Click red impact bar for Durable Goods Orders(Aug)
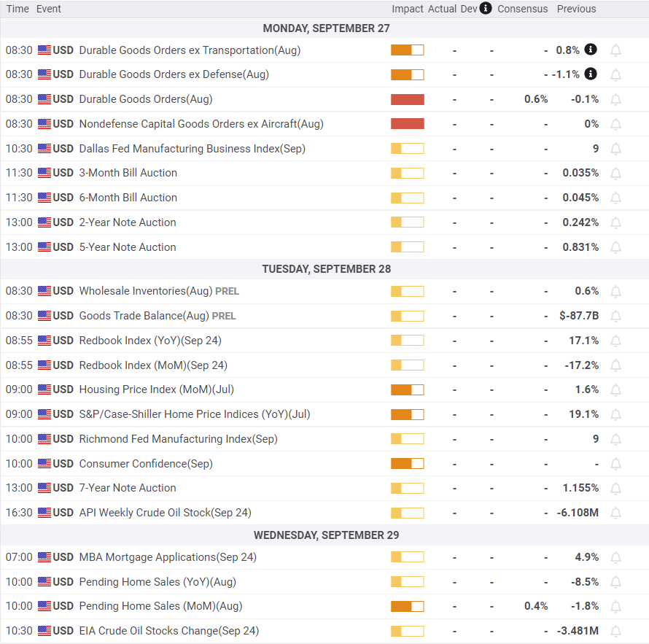 [408, 99]
